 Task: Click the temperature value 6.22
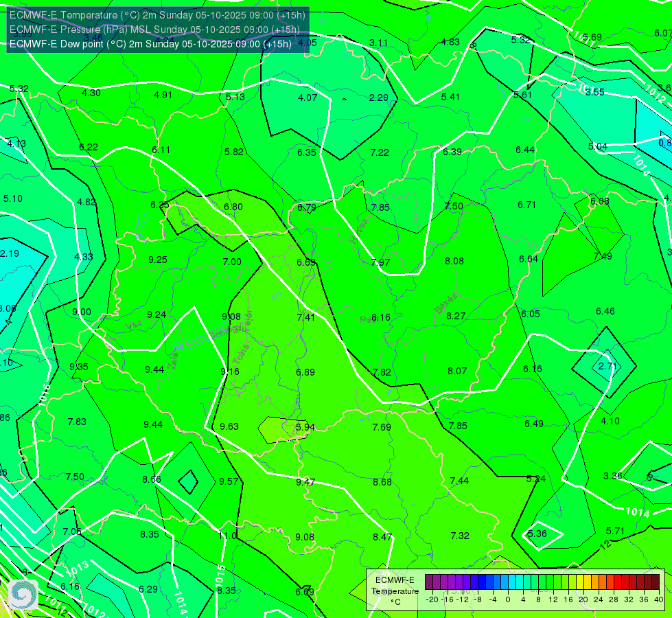coord(89,147)
